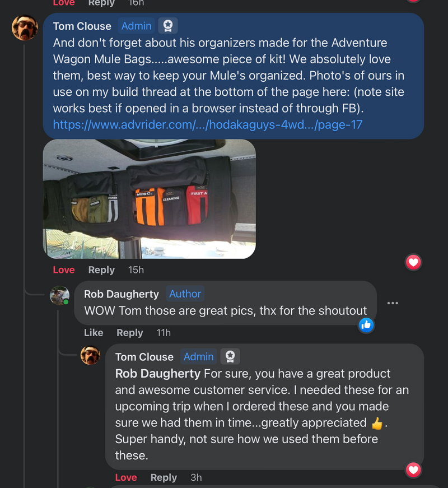Toggle Like on Rob Daugherty's comment
This screenshot has height=488, width=448.
tap(94, 333)
